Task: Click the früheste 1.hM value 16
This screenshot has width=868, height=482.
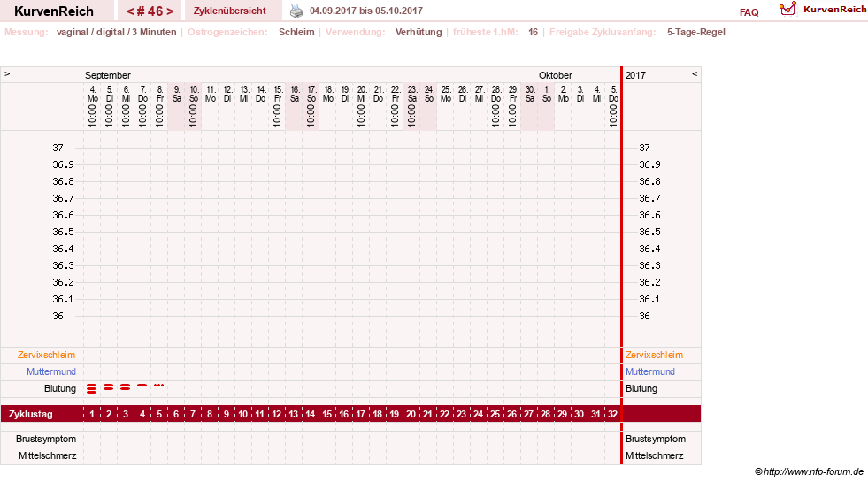Action: point(533,32)
